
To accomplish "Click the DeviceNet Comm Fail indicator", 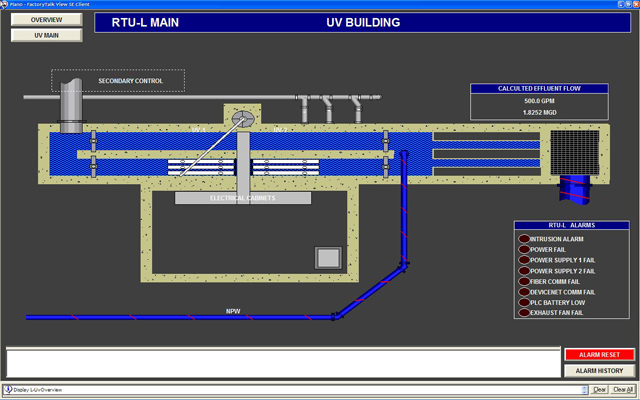I will [x=524, y=292].
